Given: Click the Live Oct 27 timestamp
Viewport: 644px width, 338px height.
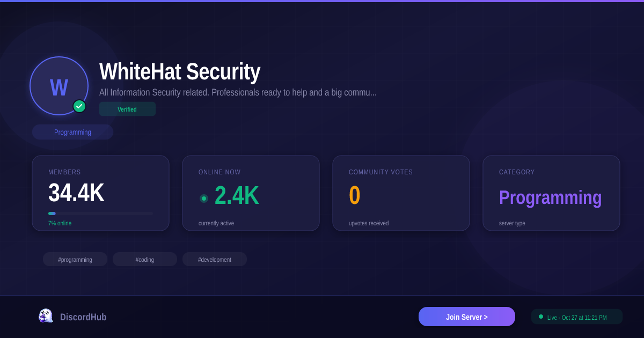Looking at the screenshot, I should tap(577, 318).
